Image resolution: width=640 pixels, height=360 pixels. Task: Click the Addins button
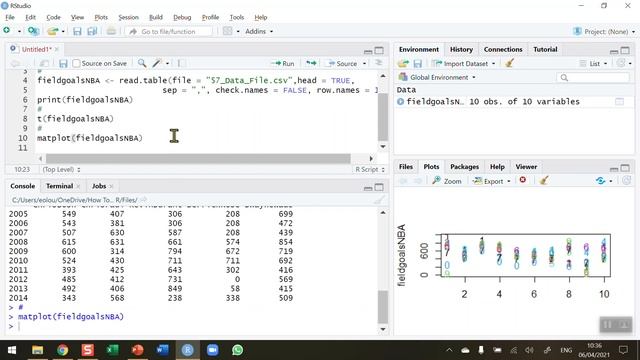click(256, 31)
